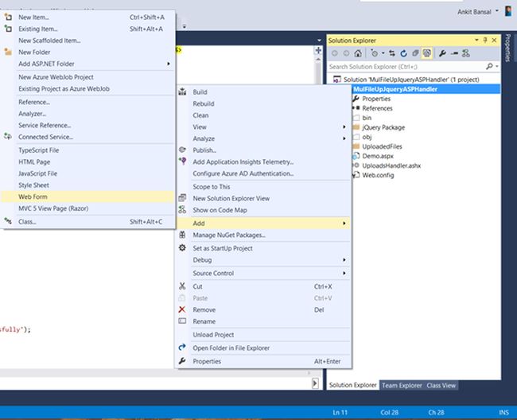The width and height of the screenshot is (517, 420).
Task: Click the Connected Service icon
Action: point(8,136)
